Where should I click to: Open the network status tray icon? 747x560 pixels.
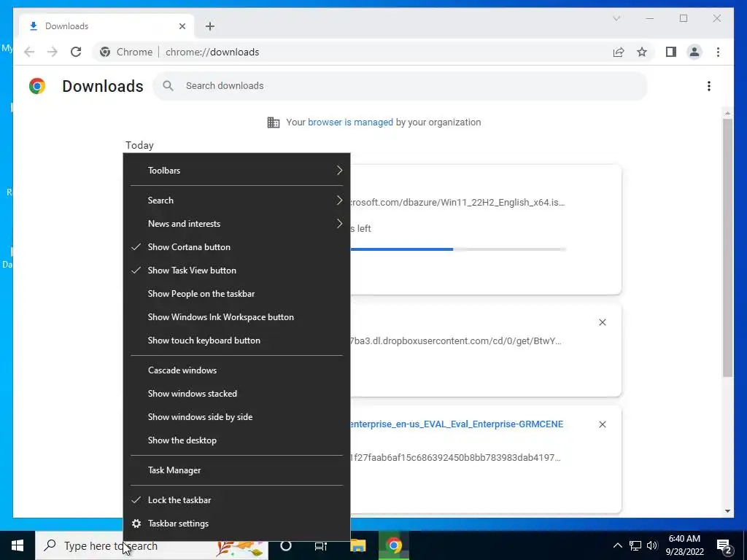(635, 545)
